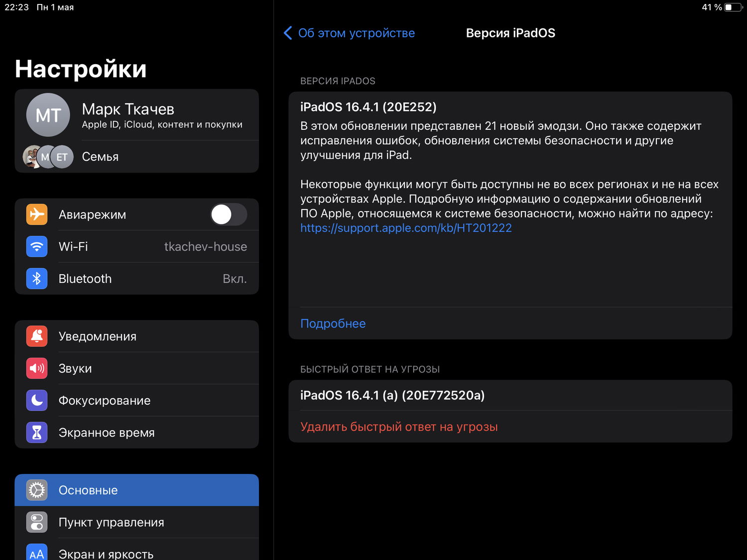Tap the Об этом устройстве back label
The height and width of the screenshot is (560, 747).
point(356,33)
